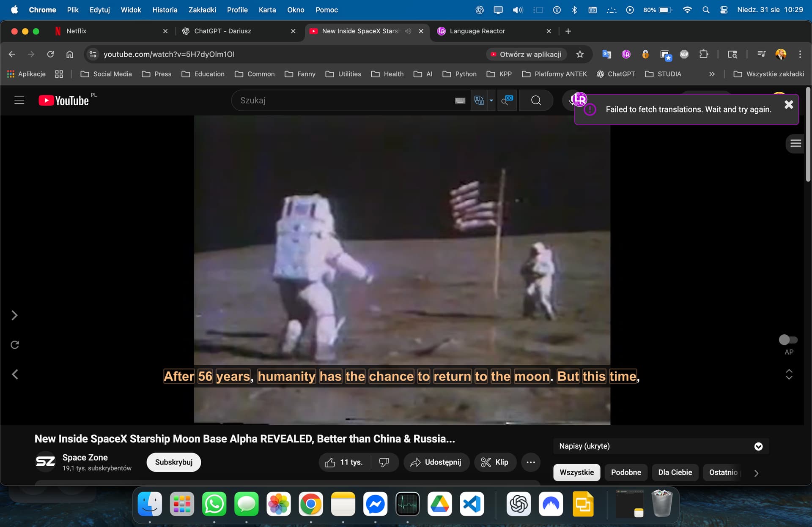Click the repeat subtitle icon

tap(14, 345)
